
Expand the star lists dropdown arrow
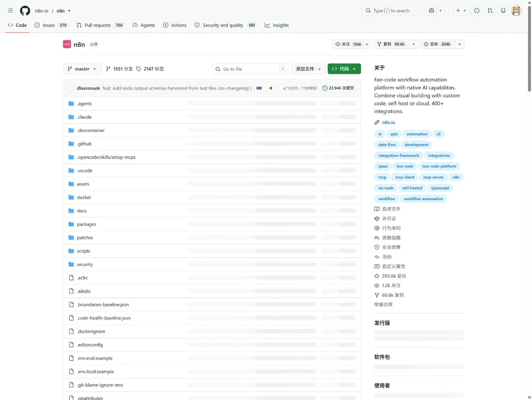click(x=459, y=44)
